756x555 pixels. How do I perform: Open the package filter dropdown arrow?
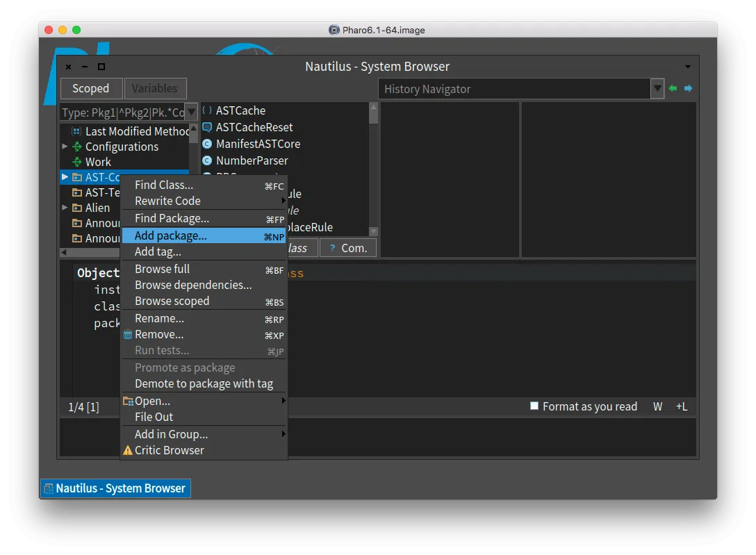191,113
